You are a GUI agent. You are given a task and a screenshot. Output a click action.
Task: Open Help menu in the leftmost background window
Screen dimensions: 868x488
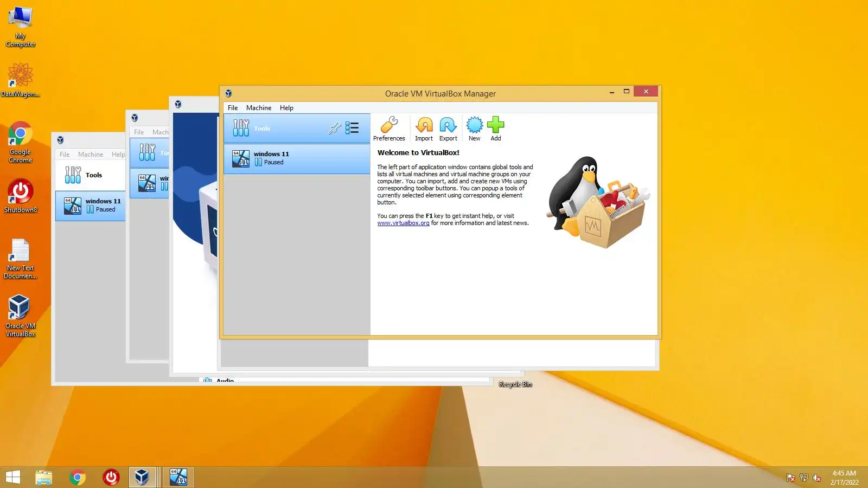pos(118,155)
